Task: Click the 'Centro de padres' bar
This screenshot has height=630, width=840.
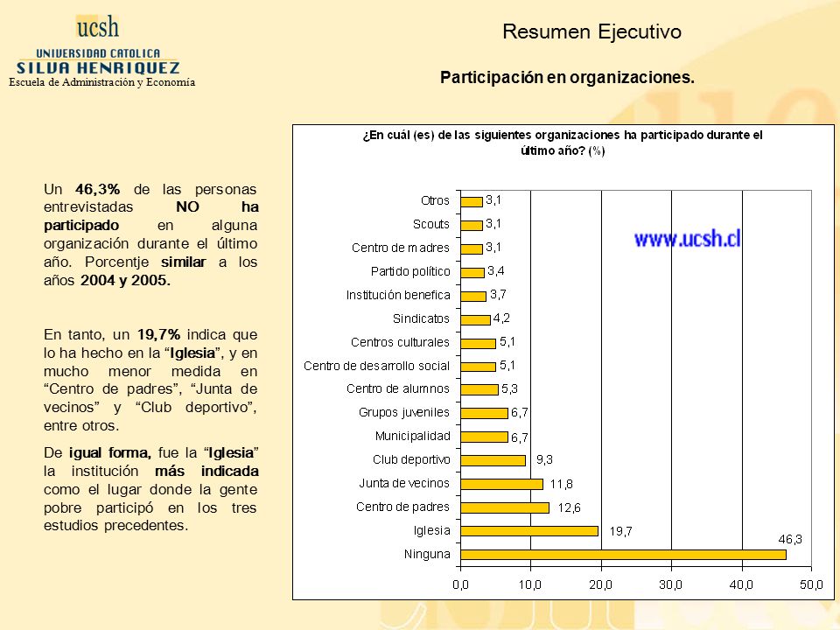Action: pyautogui.click(x=505, y=507)
